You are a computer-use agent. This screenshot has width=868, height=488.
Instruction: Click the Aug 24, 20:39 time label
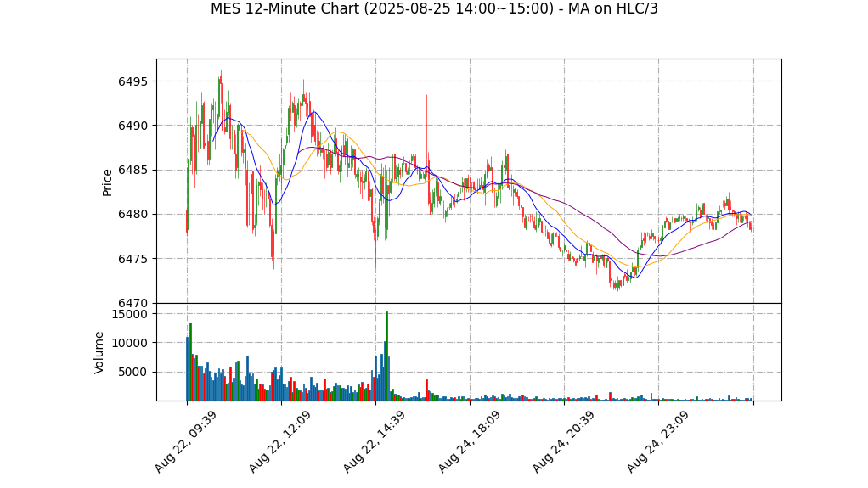point(564,442)
